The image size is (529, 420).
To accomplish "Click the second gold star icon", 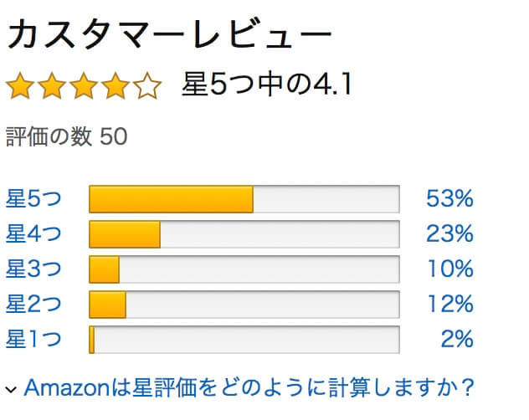I will (x=52, y=85).
